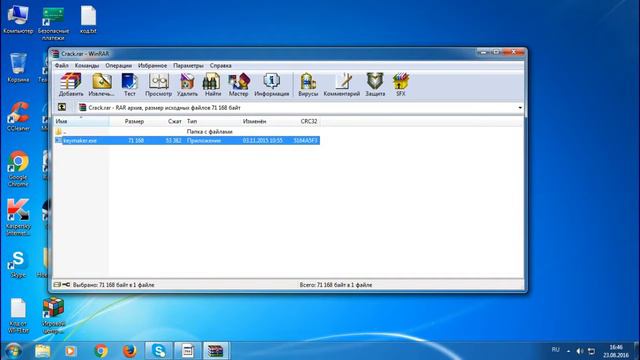The image size is (640, 360).
Task: Click the Windows Start button
Action: coord(13,351)
